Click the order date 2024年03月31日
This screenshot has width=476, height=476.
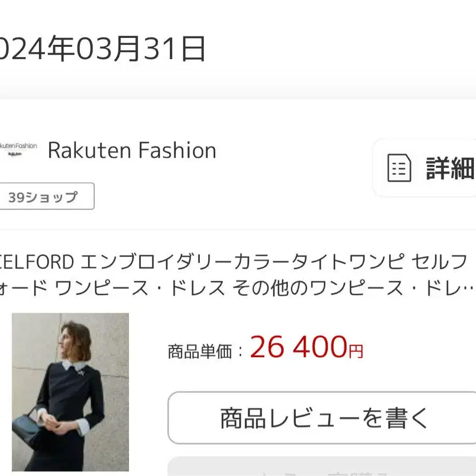(x=101, y=50)
